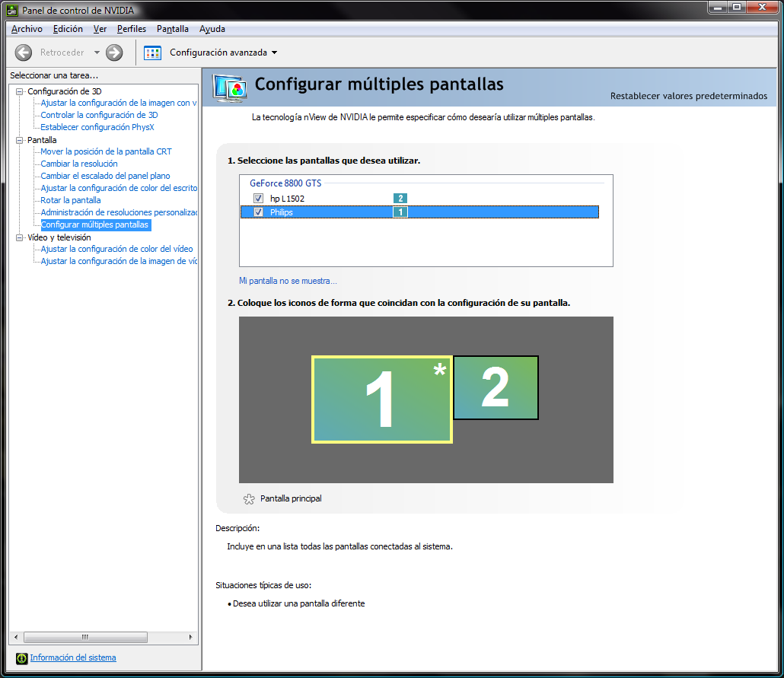Open the Configuración avanzada dropdown
784x678 pixels.
pos(275,53)
